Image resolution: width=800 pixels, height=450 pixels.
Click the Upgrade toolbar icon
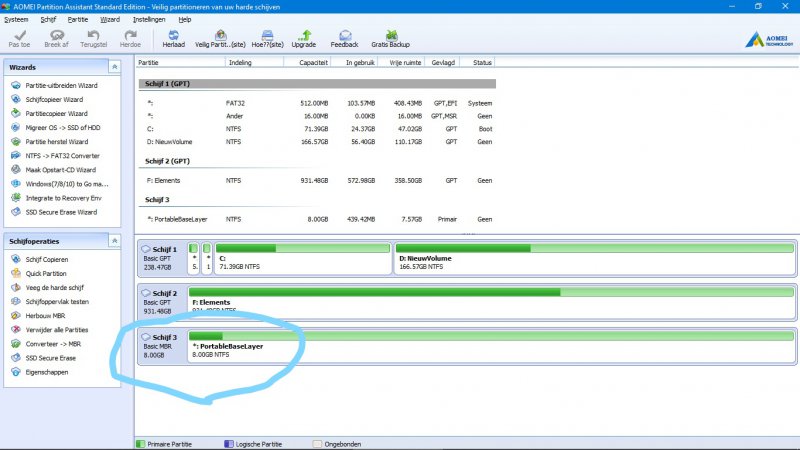[303, 37]
